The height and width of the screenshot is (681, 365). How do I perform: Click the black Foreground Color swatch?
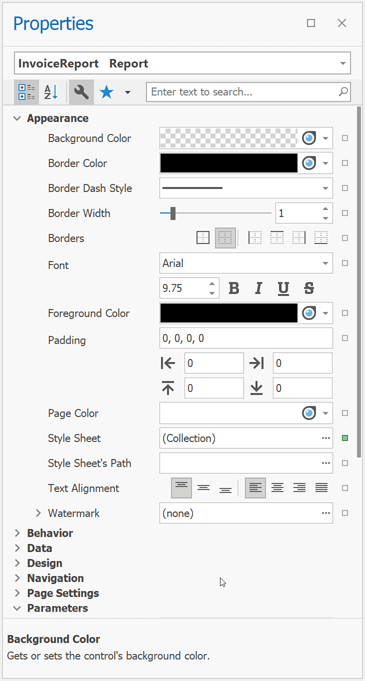(229, 313)
